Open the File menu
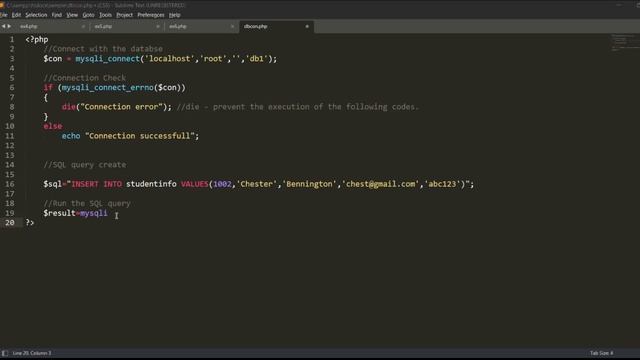This screenshot has height=360, width=640. (4, 15)
